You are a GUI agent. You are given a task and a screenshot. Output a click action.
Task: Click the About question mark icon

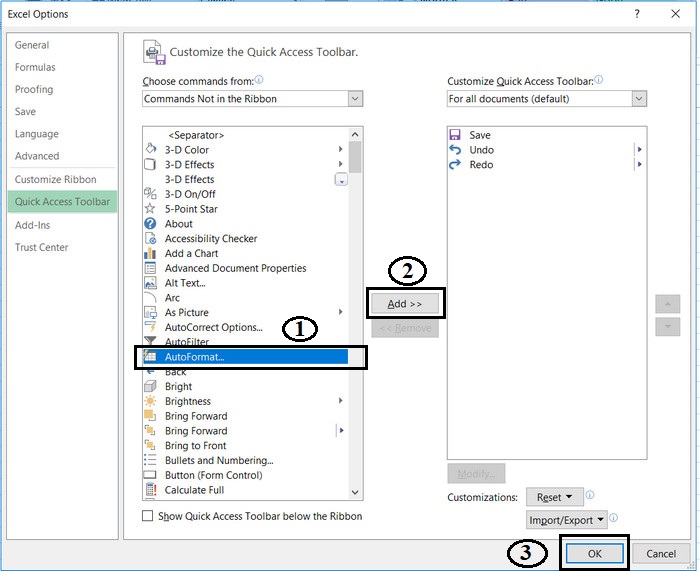(x=150, y=223)
